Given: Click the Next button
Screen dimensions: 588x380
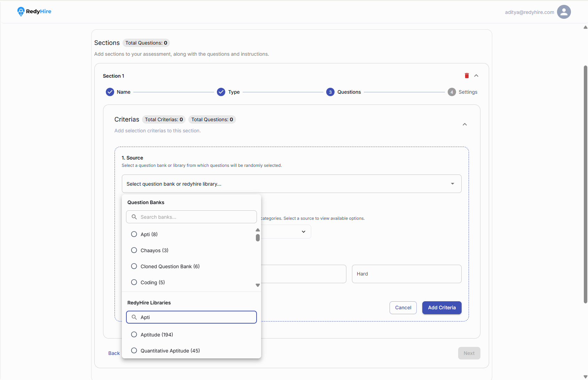Looking at the screenshot, I should [x=469, y=353].
